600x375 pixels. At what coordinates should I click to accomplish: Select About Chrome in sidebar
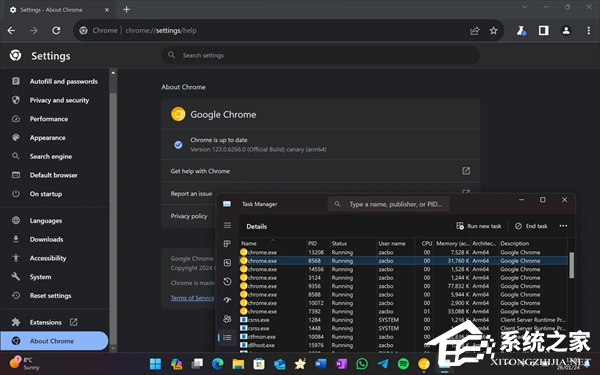coord(54,341)
